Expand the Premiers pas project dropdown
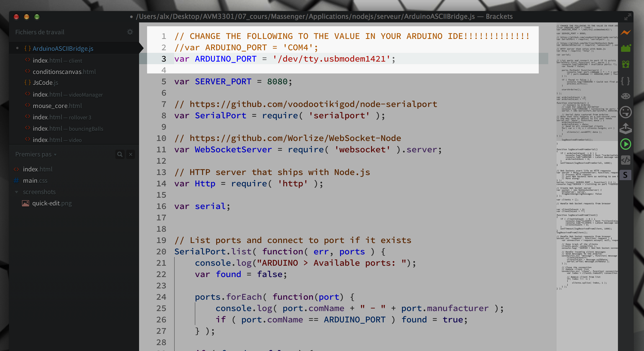The image size is (644, 351). 36,154
